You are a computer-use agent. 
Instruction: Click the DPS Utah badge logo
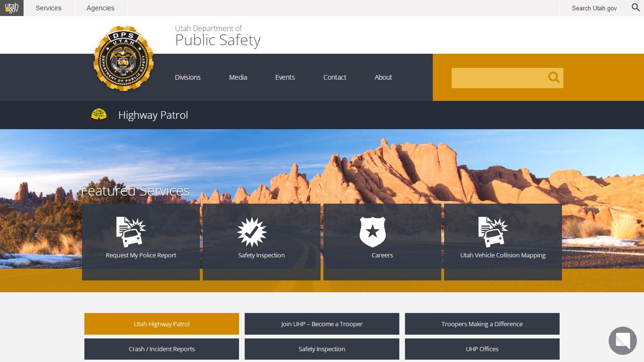124,58
